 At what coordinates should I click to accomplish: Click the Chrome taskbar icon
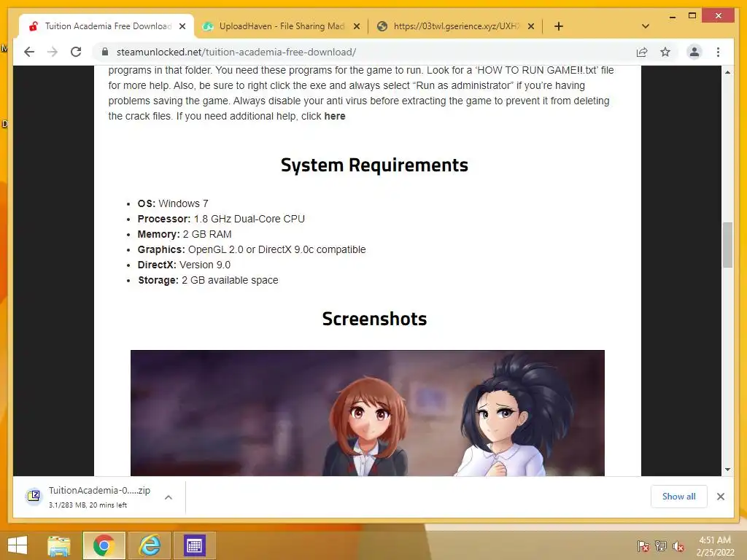(104, 545)
